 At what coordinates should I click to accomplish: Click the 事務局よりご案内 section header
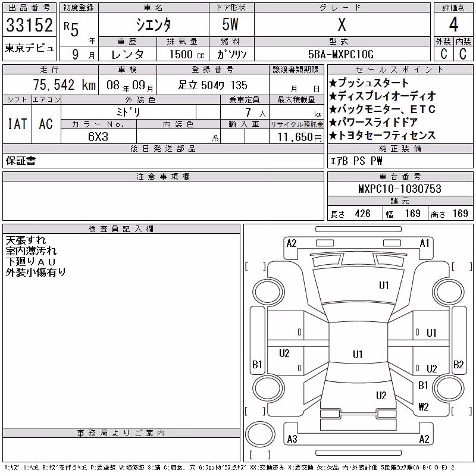pyautogui.click(x=121, y=433)
